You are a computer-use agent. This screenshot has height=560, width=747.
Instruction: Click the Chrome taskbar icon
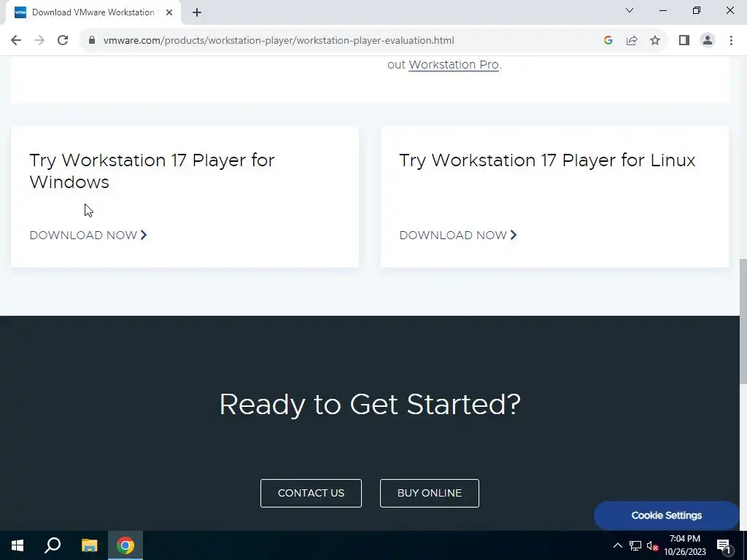coord(125,545)
